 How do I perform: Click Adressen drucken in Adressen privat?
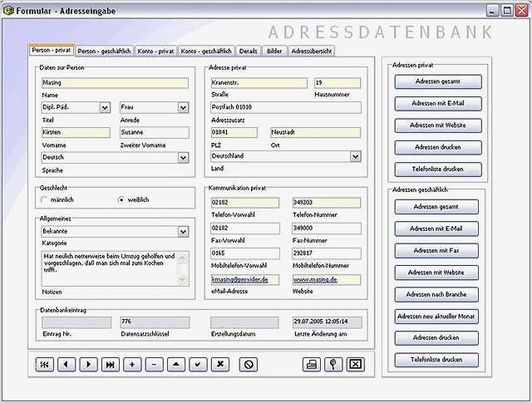[438, 147]
